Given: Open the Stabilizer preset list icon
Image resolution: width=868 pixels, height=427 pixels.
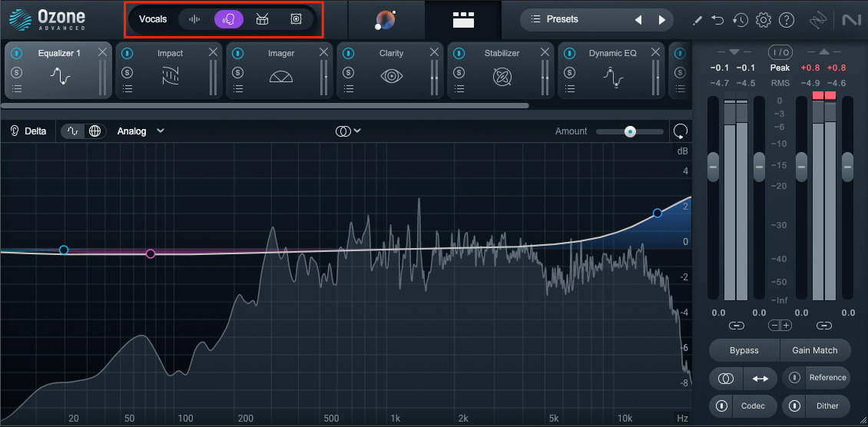Looking at the screenshot, I should pyautogui.click(x=459, y=89).
